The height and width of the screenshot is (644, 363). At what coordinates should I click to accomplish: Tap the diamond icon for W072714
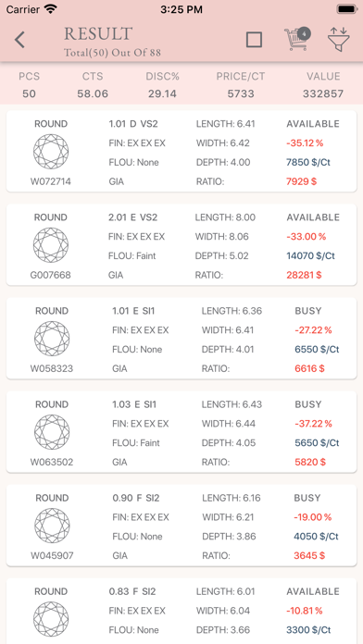pyautogui.click(x=51, y=151)
